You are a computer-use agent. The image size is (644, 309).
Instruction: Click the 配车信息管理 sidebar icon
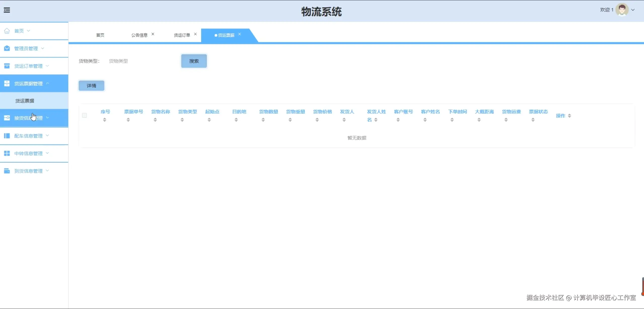(7, 136)
